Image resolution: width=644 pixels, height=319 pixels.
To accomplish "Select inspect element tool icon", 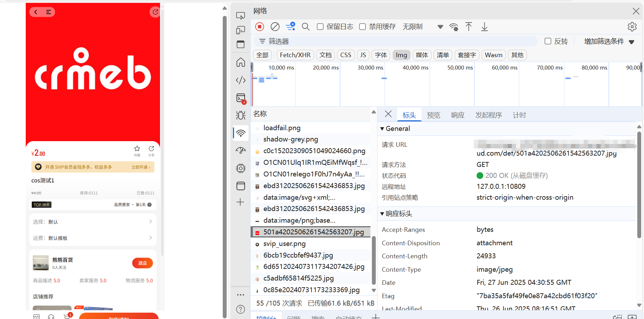I will [240, 16].
